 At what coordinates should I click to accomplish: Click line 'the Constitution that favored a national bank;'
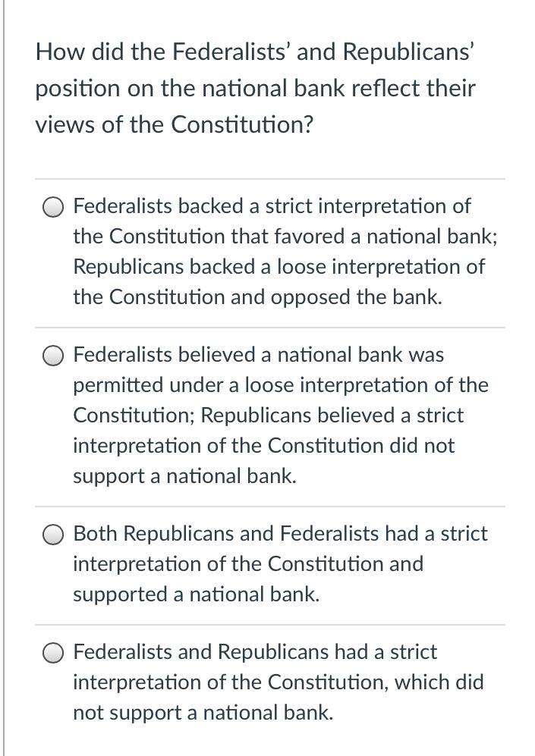[x=285, y=237]
